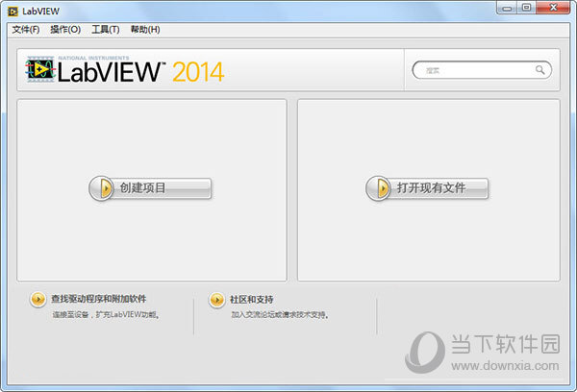Click the magnifier icon in search box
The image size is (577, 392).
tap(539, 69)
